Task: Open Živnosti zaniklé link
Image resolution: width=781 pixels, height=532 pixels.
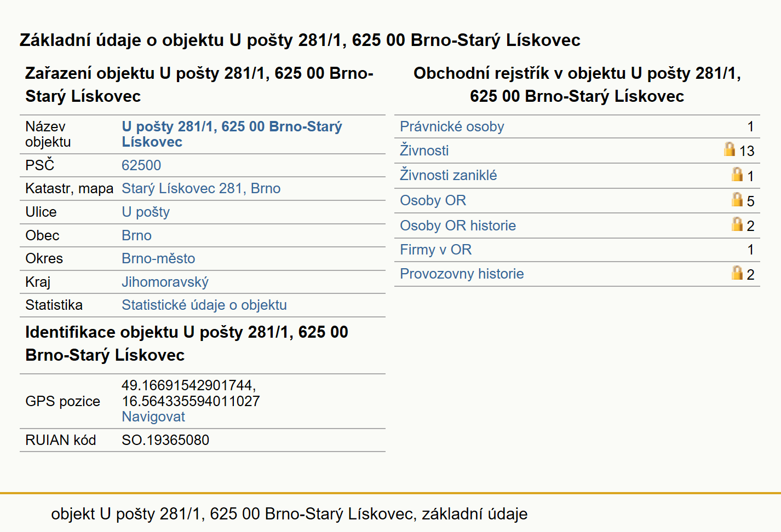Action: [x=448, y=175]
